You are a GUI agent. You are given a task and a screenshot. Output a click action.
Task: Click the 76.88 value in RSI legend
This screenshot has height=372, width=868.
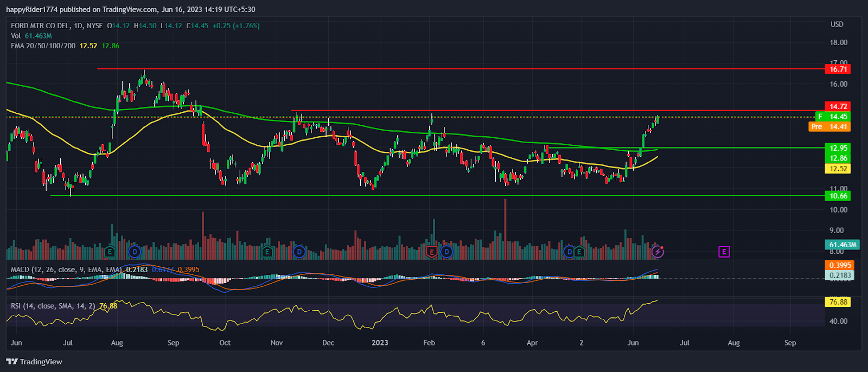coord(108,306)
